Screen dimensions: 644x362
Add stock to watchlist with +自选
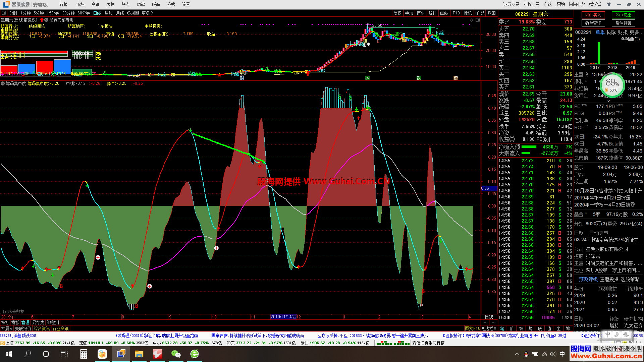[480, 13]
